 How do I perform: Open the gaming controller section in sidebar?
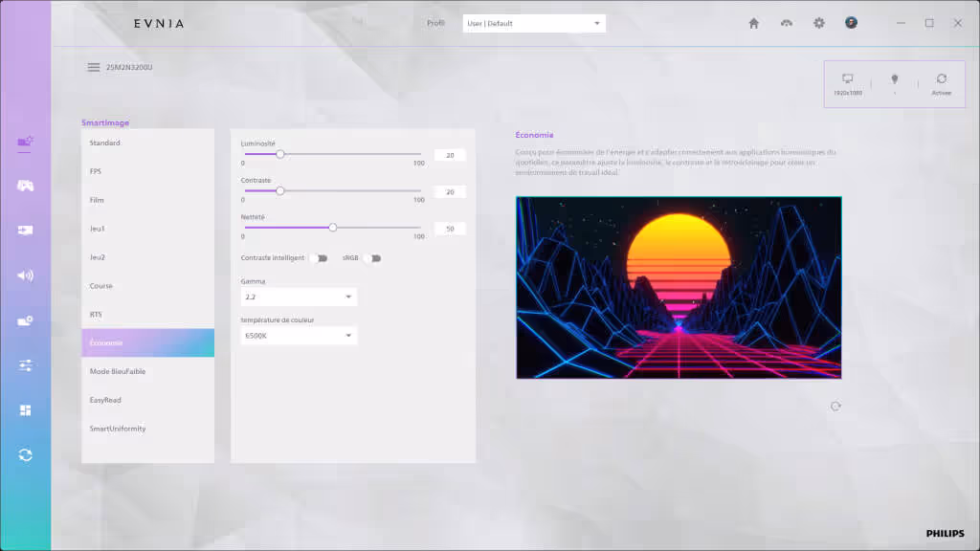tap(26, 186)
